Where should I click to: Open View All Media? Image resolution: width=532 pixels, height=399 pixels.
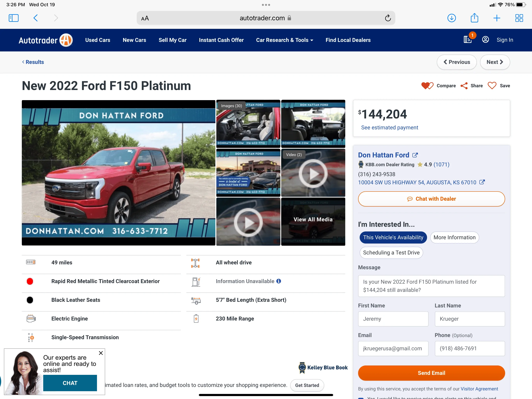click(313, 221)
